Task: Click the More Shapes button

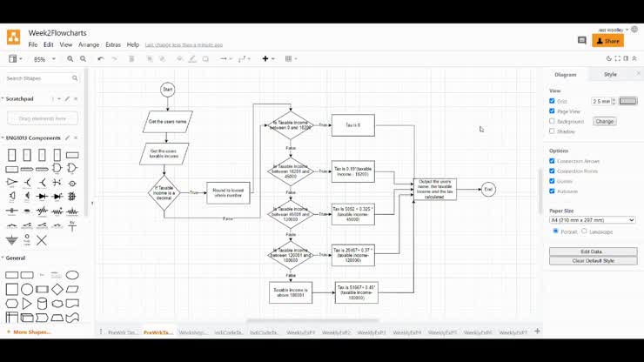Action: (29, 332)
